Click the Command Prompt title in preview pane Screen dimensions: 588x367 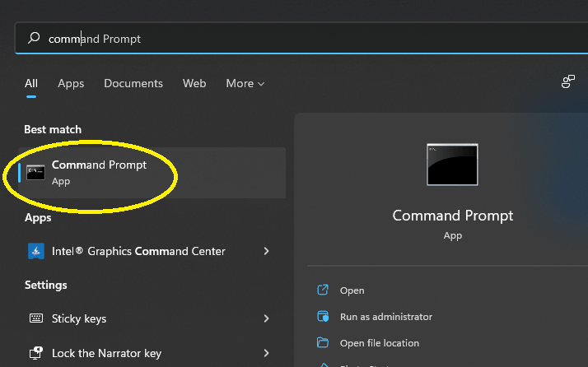coord(453,216)
